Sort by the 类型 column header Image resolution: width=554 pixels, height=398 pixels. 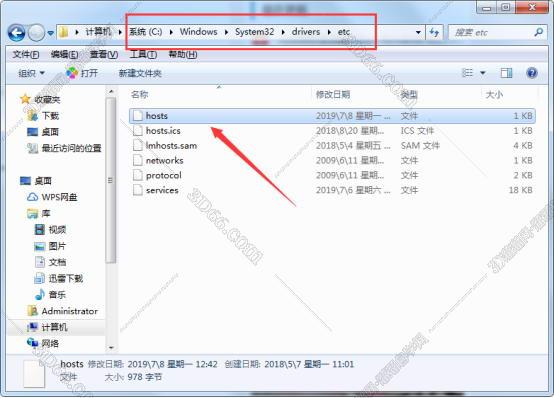tap(409, 94)
